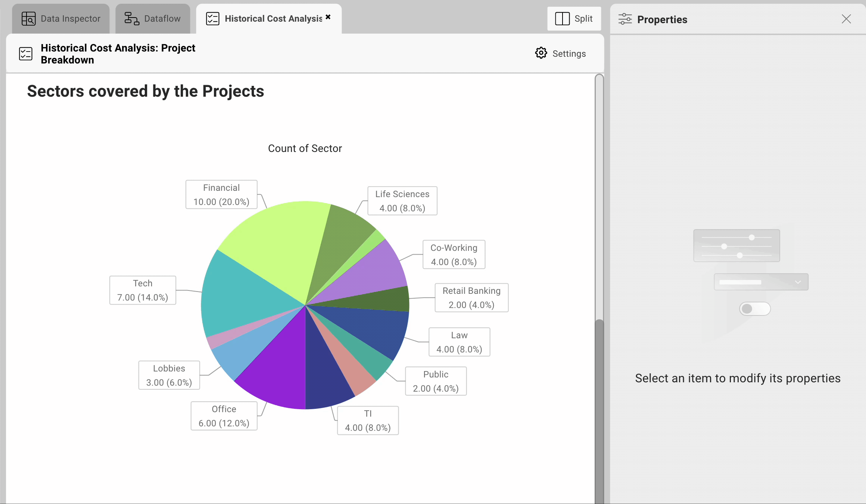Close the Historical Cost Analysis tab
The image size is (866, 504).
coord(328,17)
